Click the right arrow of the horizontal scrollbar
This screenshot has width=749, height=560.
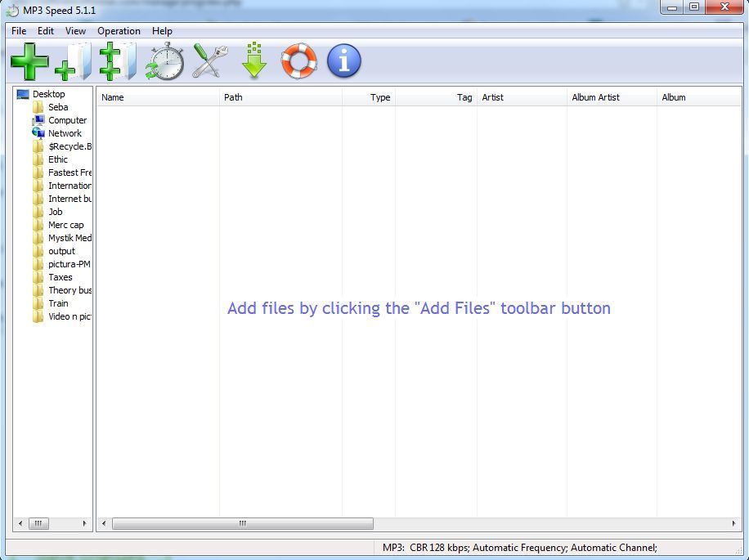733,524
